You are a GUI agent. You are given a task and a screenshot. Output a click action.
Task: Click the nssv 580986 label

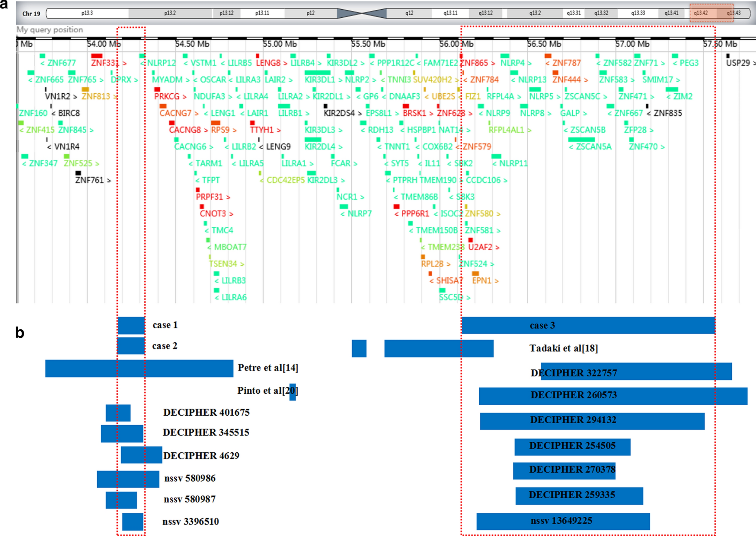pyautogui.click(x=190, y=479)
